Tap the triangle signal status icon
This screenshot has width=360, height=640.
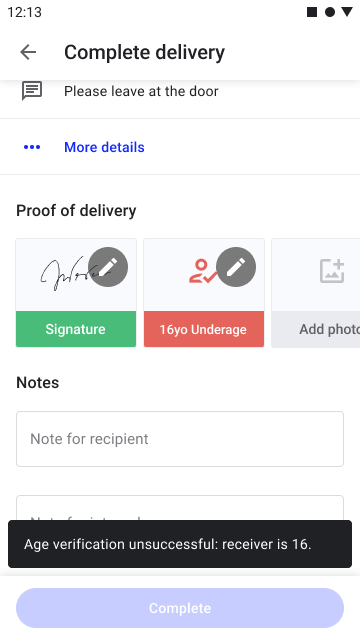[347, 12]
